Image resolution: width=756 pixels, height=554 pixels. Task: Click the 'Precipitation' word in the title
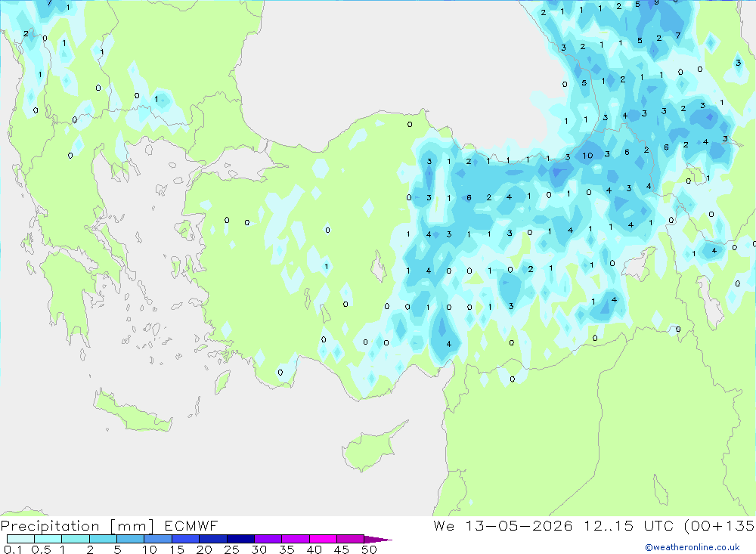pyautogui.click(x=50, y=526)
